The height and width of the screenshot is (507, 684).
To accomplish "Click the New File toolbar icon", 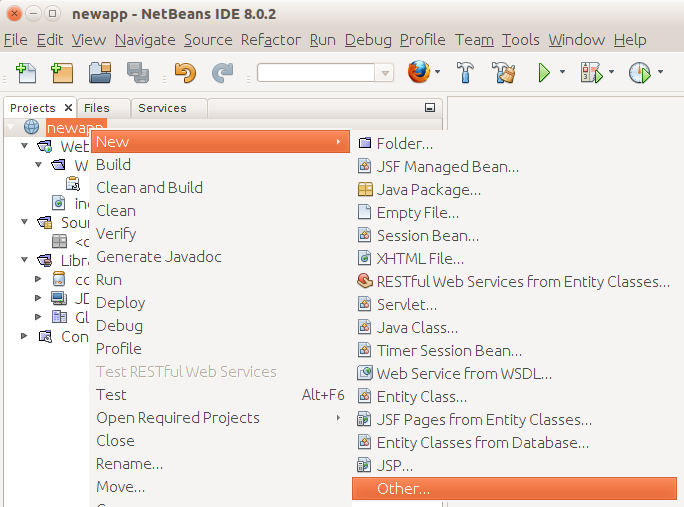I will click(26, 72).
